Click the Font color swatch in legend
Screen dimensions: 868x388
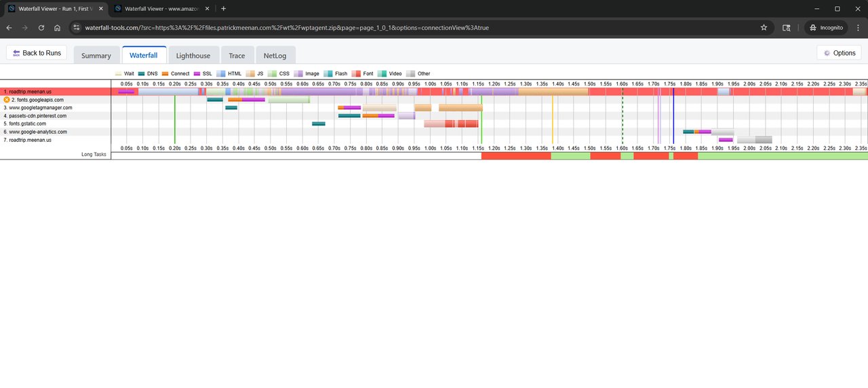tap(356, 73)
